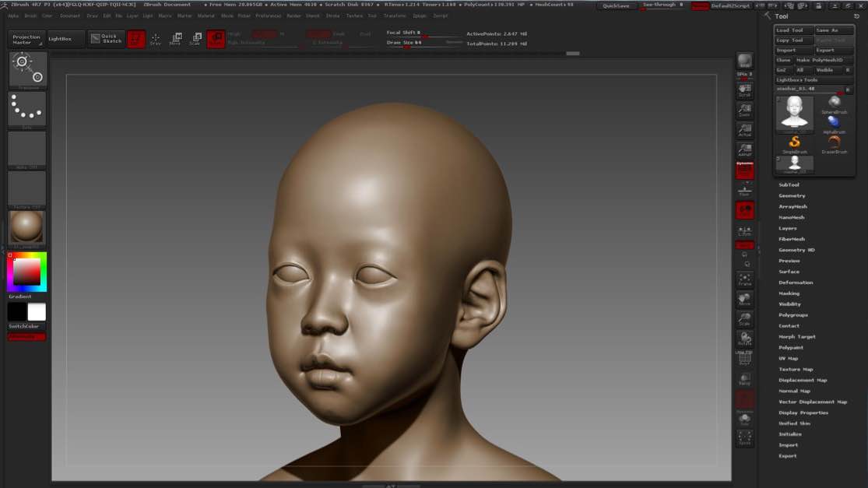Pick a color in the color picker square
The width and height of the screenshot is (868, 488).
click(26, 272)
